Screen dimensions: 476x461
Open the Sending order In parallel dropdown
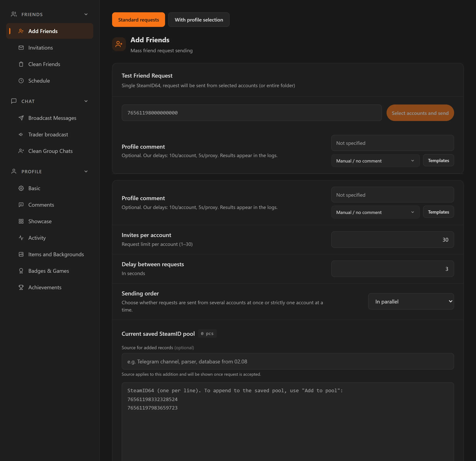[x=411, y=301]
